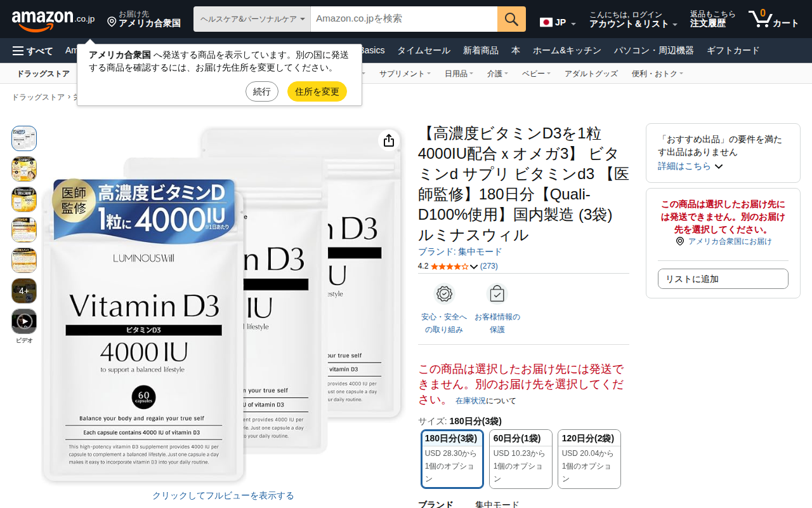This screenshot has width=812, height=508.
Task: Click the Japan flag icon
Action: click(x=546, y=22)
